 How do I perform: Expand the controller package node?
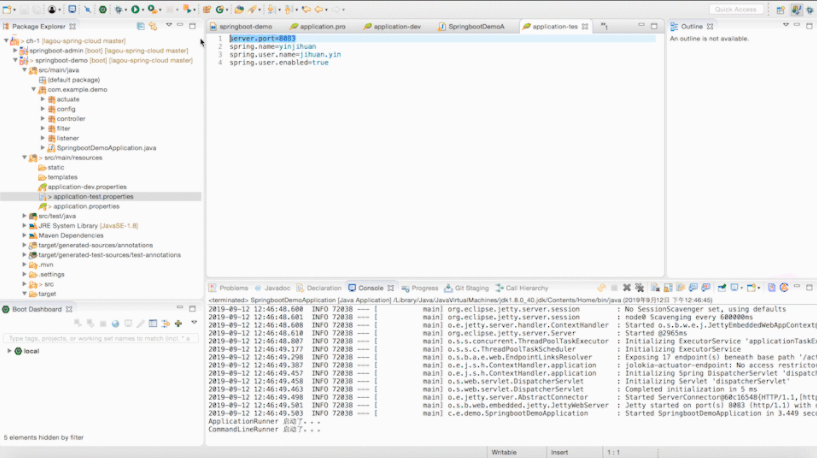click(x=43, y=119)
